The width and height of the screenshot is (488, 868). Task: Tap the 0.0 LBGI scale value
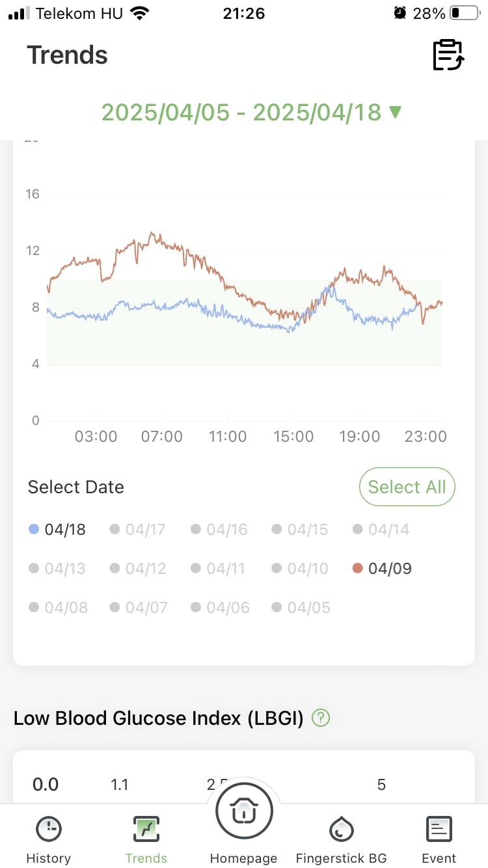click(46, 784)
